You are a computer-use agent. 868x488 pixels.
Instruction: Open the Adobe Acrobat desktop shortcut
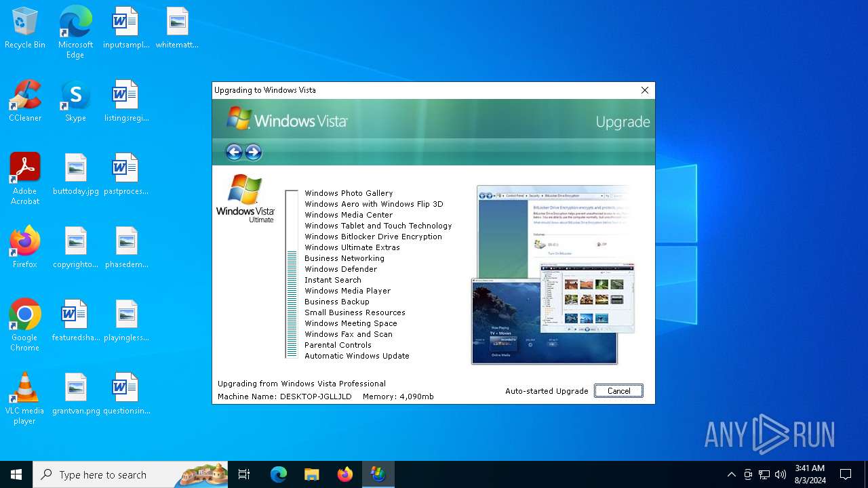25,178
